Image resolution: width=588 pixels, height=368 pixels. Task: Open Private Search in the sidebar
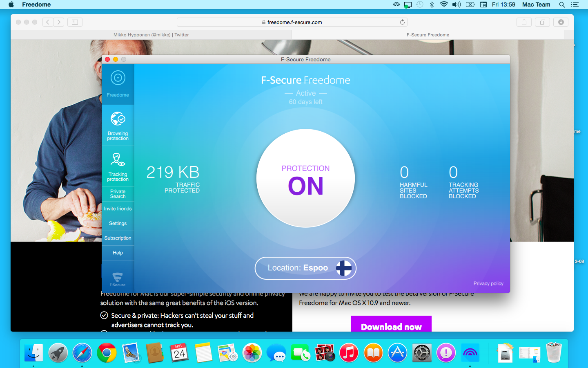coord(118,194)
